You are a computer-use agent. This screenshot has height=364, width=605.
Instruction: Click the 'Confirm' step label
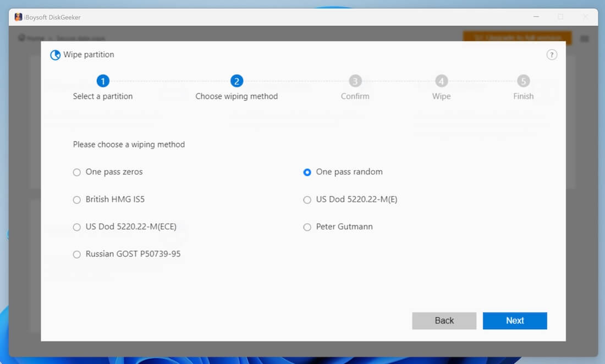point(355,96)
